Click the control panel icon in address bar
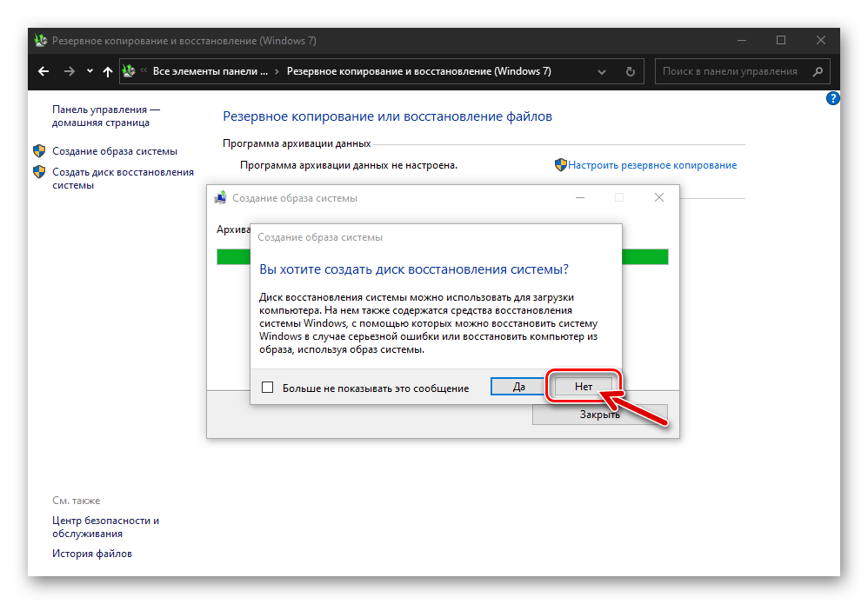This screenshot has height=604, width=868. (129, 70)
